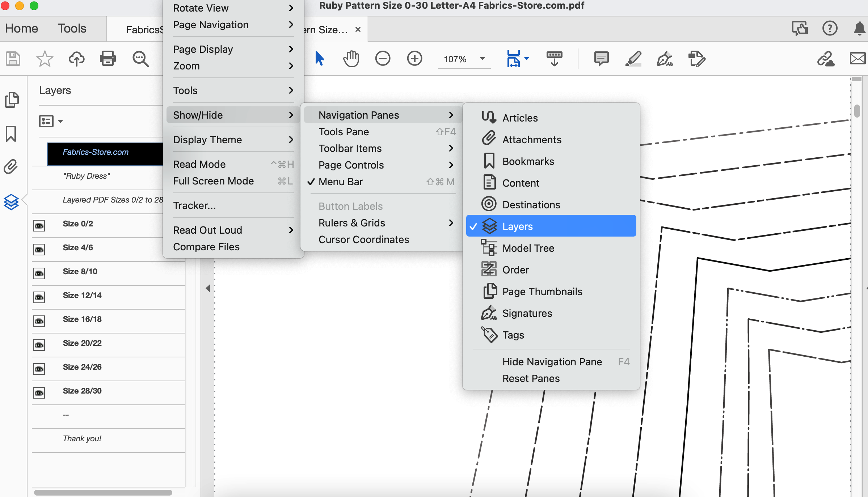
Task: Click the Layers pane horizontal scrollbar
Action: (x=103, y=492)
